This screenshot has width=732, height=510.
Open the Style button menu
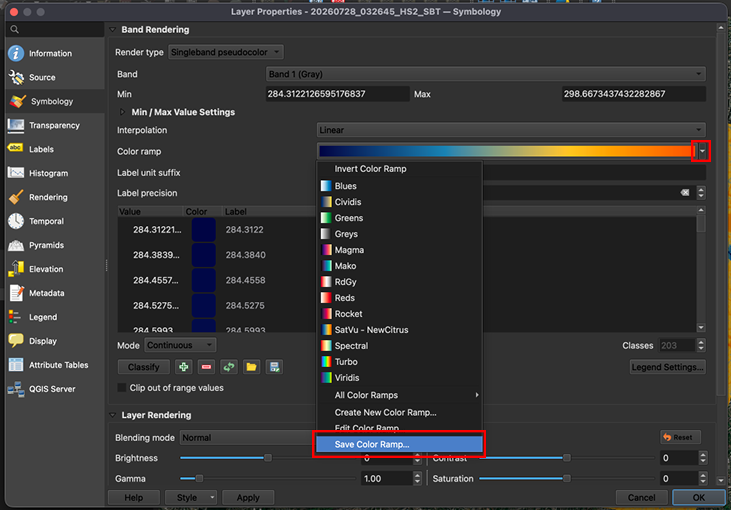(x=192, y=497)
